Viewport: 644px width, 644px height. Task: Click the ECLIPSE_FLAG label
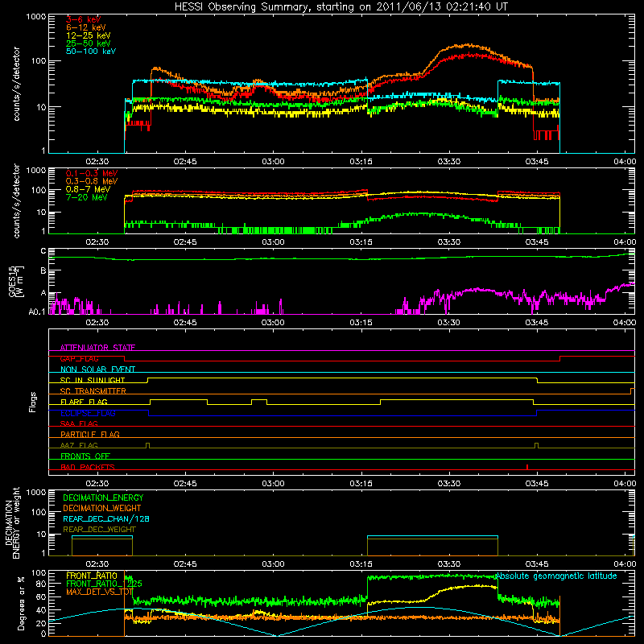pyautogui.click(x=88, y=413)
